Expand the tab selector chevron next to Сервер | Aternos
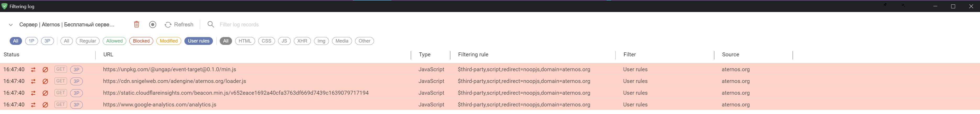The width and height of the screenshot is (980, 114). click(11, 25)
